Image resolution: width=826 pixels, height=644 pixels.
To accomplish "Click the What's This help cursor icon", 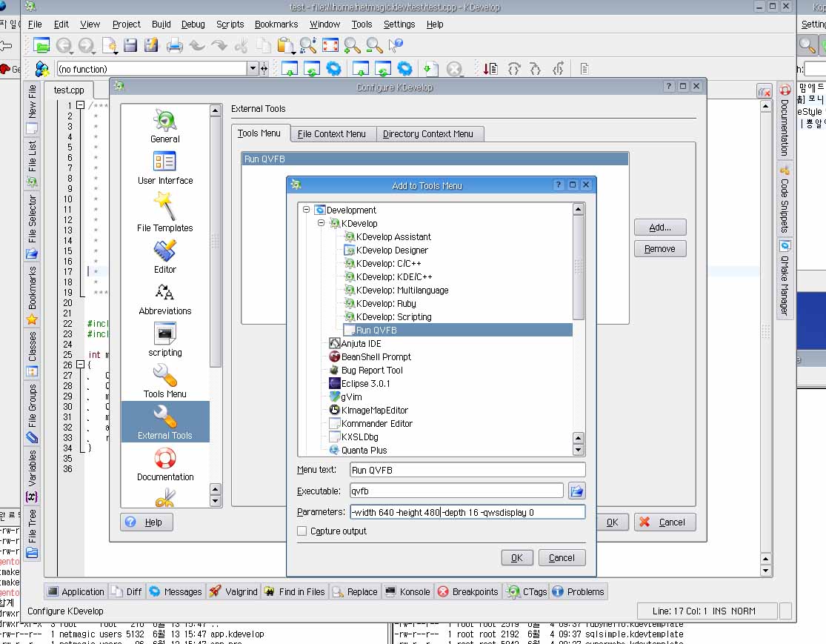I will click(396, 45).
